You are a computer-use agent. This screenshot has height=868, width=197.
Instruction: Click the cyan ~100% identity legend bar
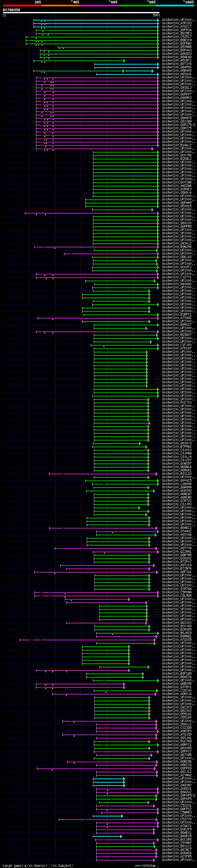click(175, 6)
